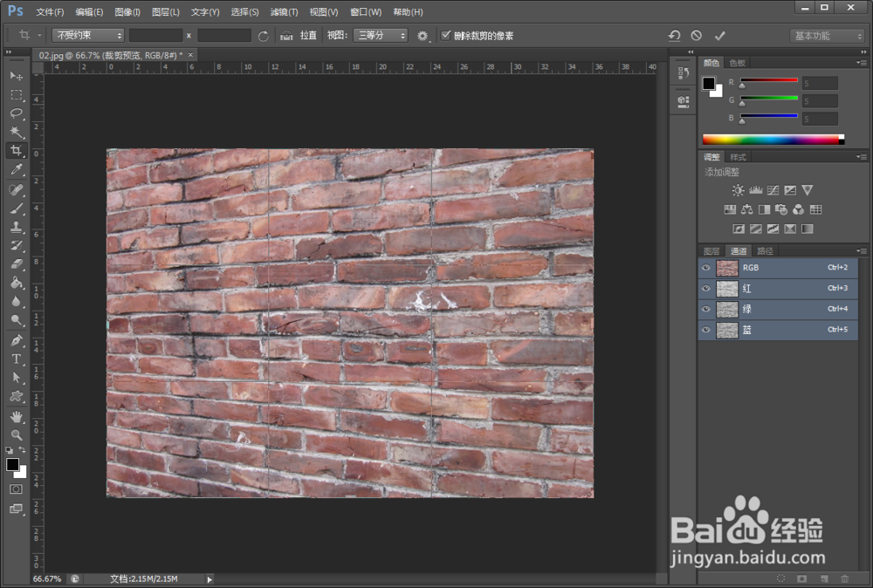The width and height of the screenshot is (873, 588).
Task: Hide the Green channel eye icon
Action: point(706,309)
